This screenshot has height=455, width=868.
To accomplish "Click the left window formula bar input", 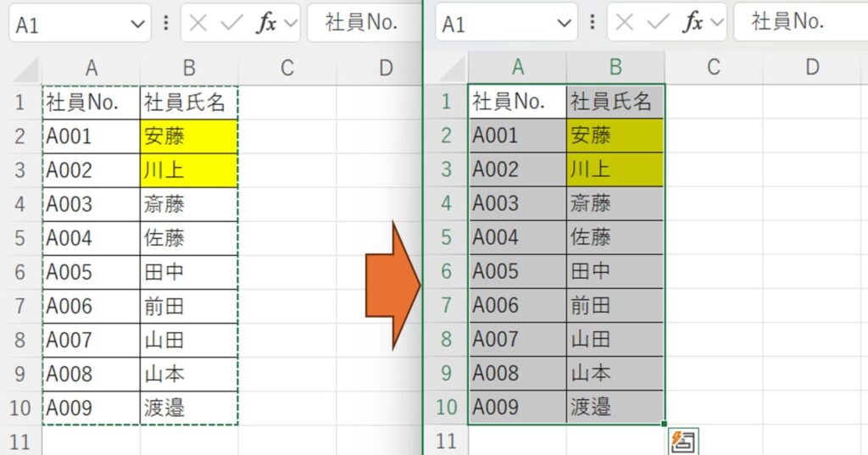I will pyautogui.click(x=364, y=23).
